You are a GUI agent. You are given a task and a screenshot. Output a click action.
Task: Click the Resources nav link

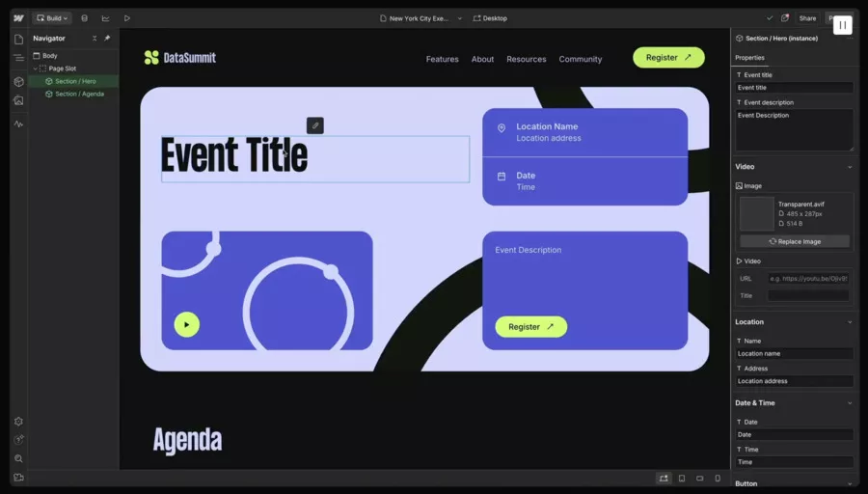coord(527,59)
